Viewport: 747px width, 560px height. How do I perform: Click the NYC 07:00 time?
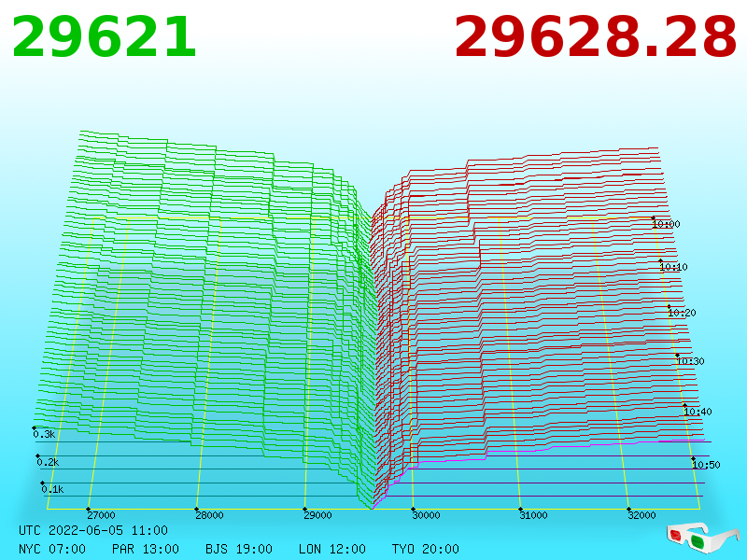52,549
